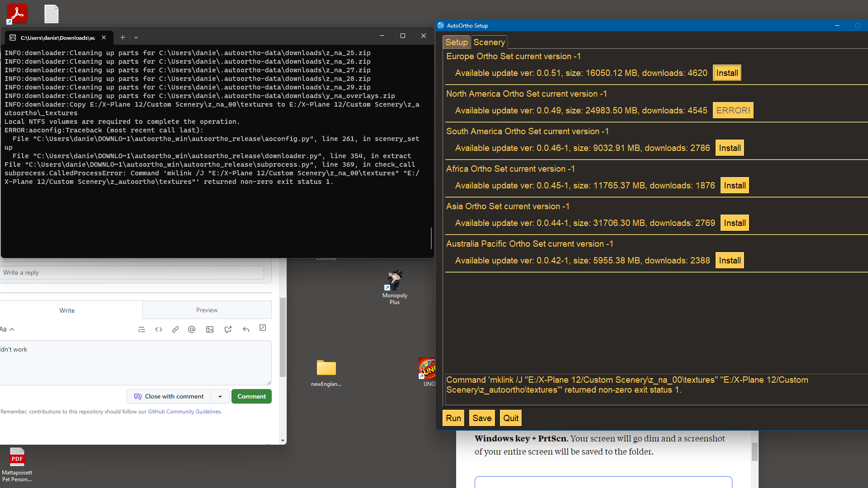Image resolution: width=868 pixels, height=488 pixels.
Task: Attach an image using the image icon
Action: click(209, 329)
